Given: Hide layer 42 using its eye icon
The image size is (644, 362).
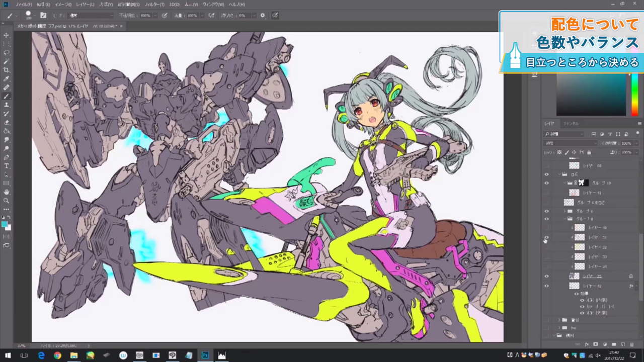Looking at the screenshot, I should pyautogui.click(x=547, y=286).
